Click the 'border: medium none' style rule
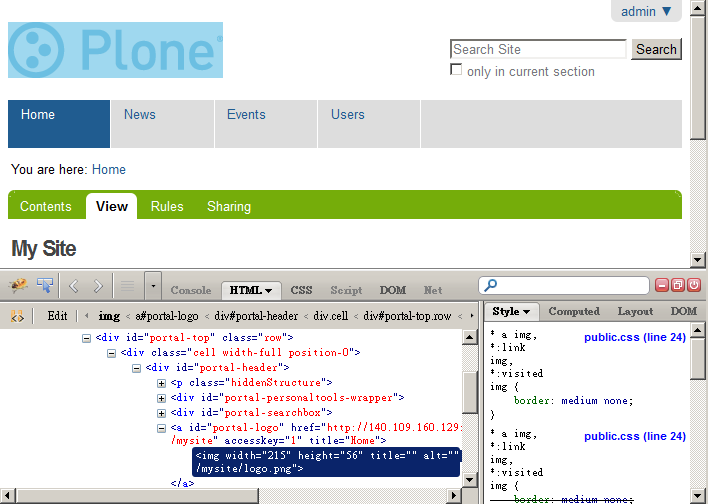The width and height of the screenshot is (708, 504). pos(573,401)
